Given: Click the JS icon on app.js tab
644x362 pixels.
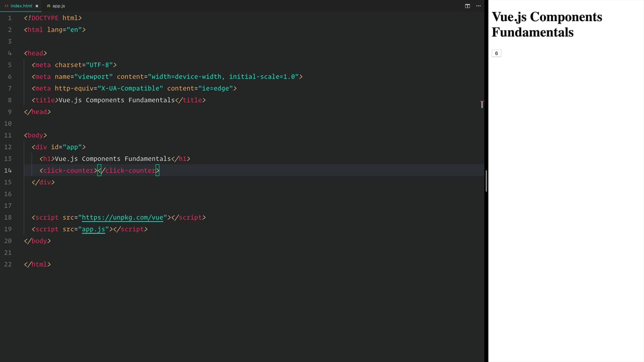Looking at the screenshot, I should tap(48, 6).
